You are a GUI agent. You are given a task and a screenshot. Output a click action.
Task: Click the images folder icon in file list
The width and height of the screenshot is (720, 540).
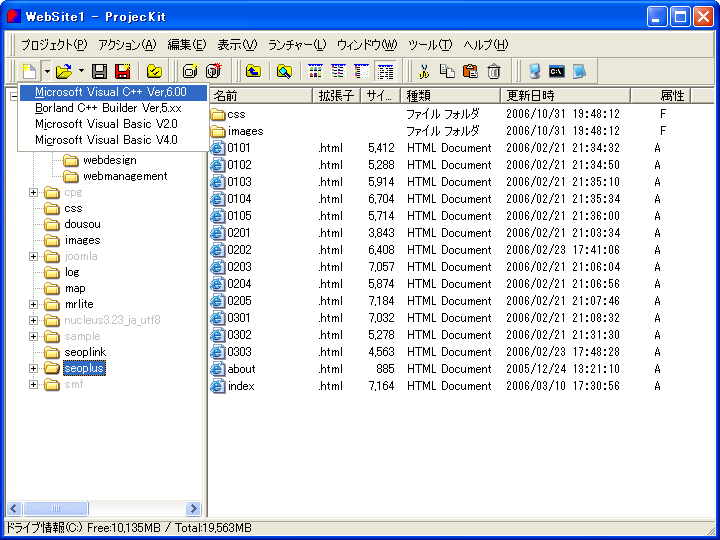(x=217, y=131)
